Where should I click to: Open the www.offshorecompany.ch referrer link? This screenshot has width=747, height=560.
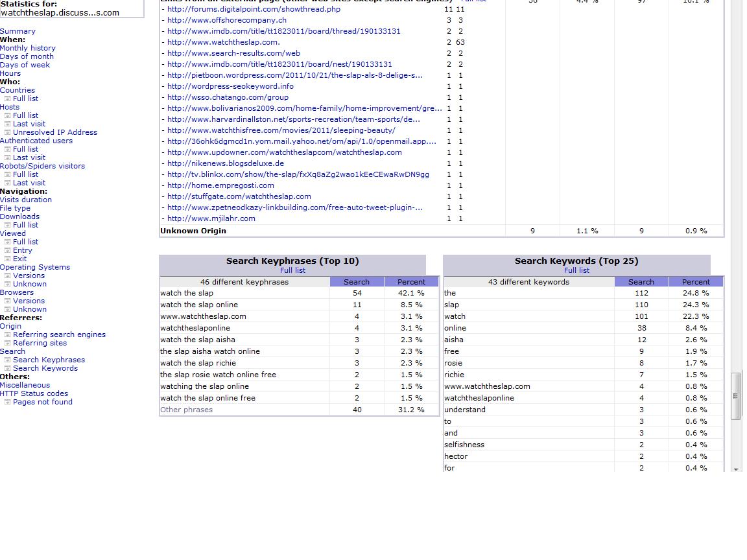click(x=227, y=20)
